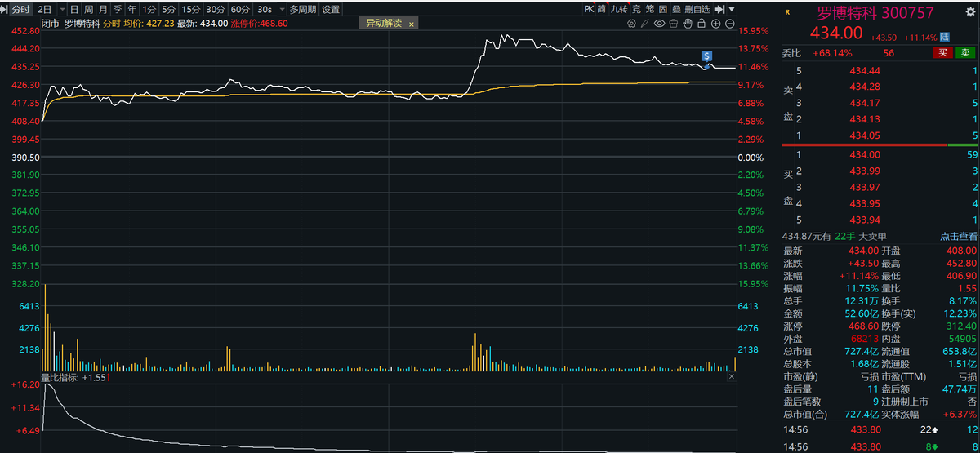This screenshot has height=453, width=980.
Task: Click the collapse arrow before 分时 tab
Action: (x=4, y=10)
